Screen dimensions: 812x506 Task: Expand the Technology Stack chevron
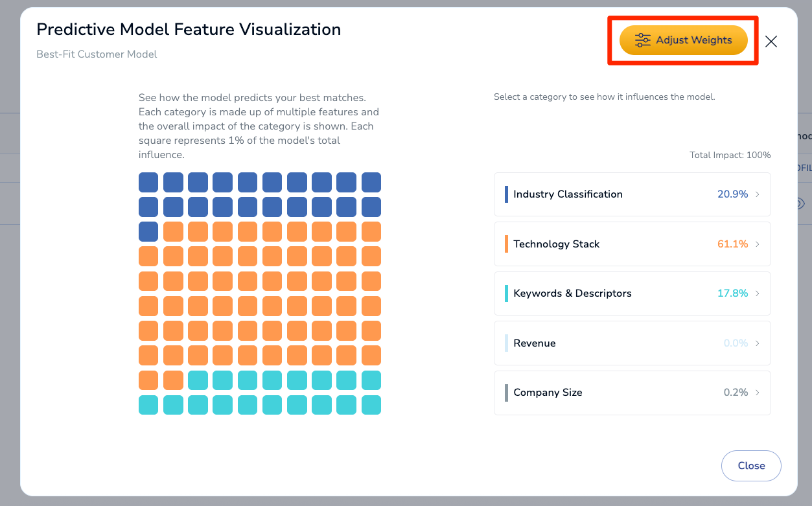click(x=758, y=244)
